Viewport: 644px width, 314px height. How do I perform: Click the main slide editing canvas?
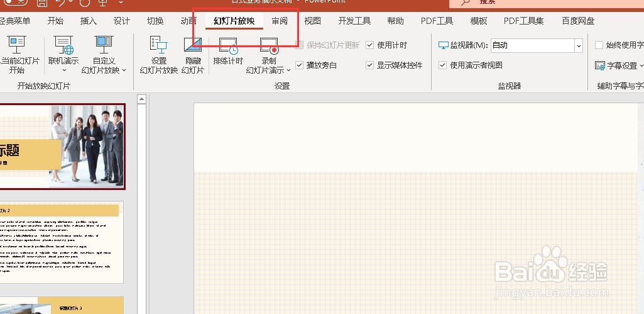pyautogui.click(x=416, y=208)
